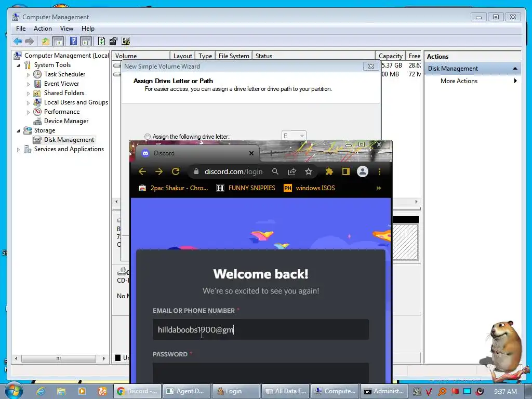Open the FUNNY SNIPPIES bookmark
532x399 pixels.
246,188
